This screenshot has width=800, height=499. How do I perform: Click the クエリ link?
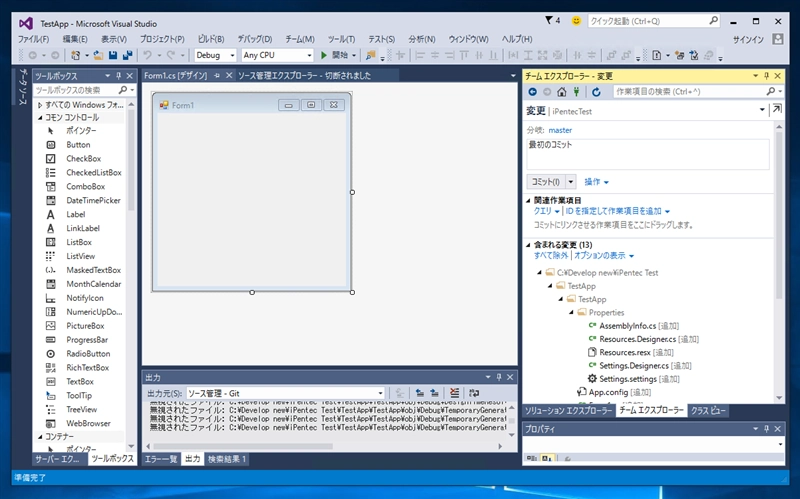543,211
